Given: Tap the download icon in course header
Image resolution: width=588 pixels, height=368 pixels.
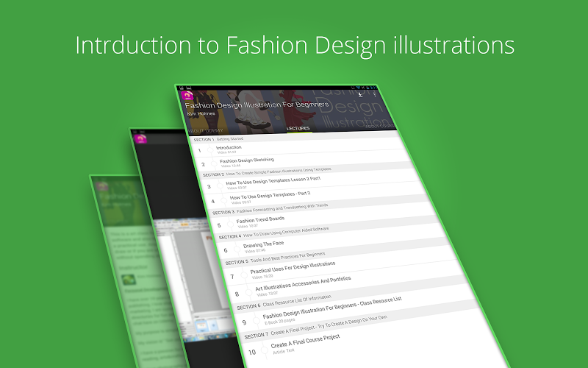Looking at the screenshot, I should (x=360, y=95).
